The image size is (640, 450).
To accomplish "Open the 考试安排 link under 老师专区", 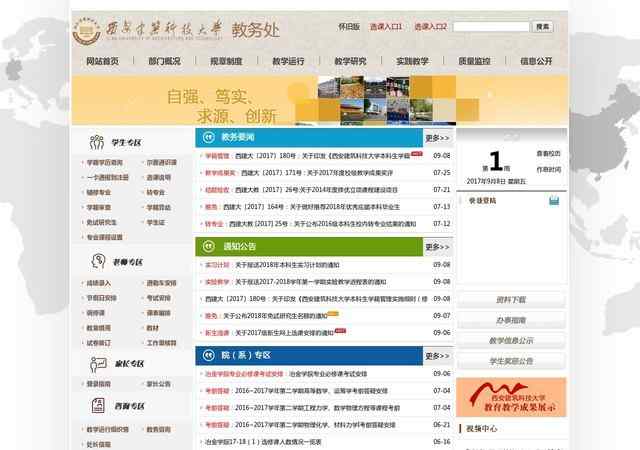I will [x=158, y=298].
